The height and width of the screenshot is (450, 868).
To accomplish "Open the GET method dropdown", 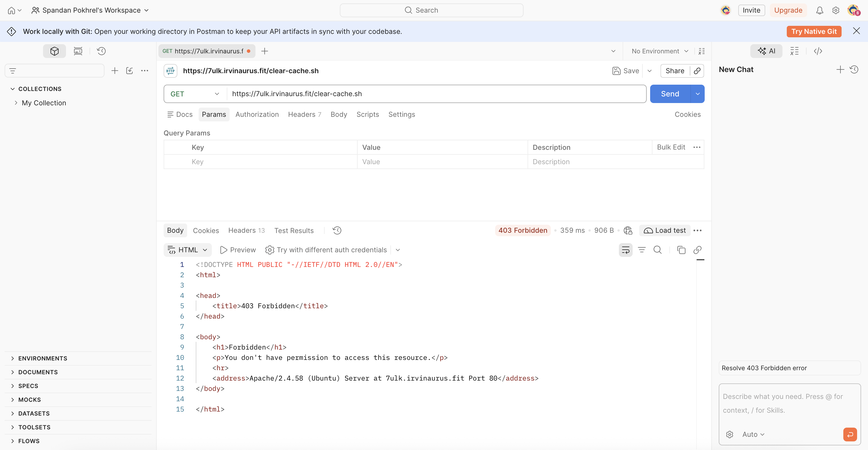I will pyautogui.click(x=195, y=94).
